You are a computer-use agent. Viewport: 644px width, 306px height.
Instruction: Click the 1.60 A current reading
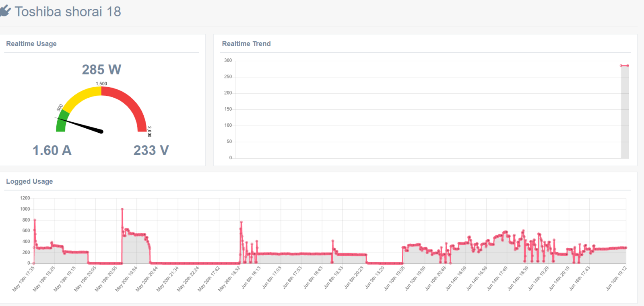tap(52, 150)
